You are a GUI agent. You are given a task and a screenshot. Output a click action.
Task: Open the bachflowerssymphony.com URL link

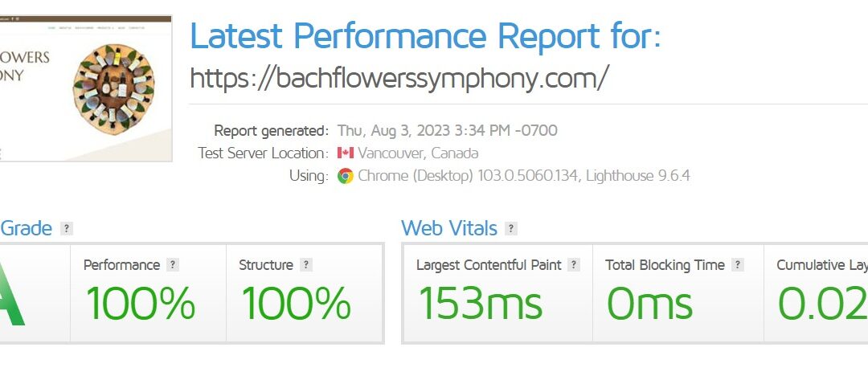[399, 78]
